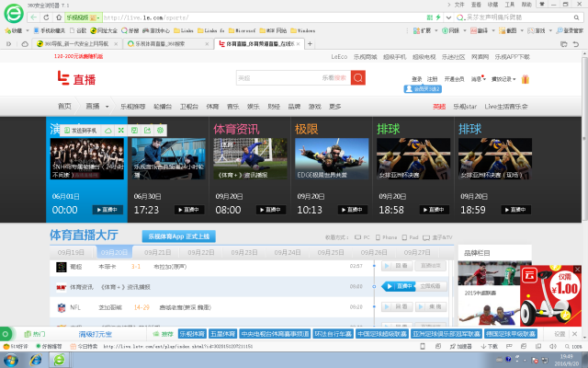Viewport: 588px width, 368px height.
Task: Click the gift box icon in header
Action: (525, 79)
